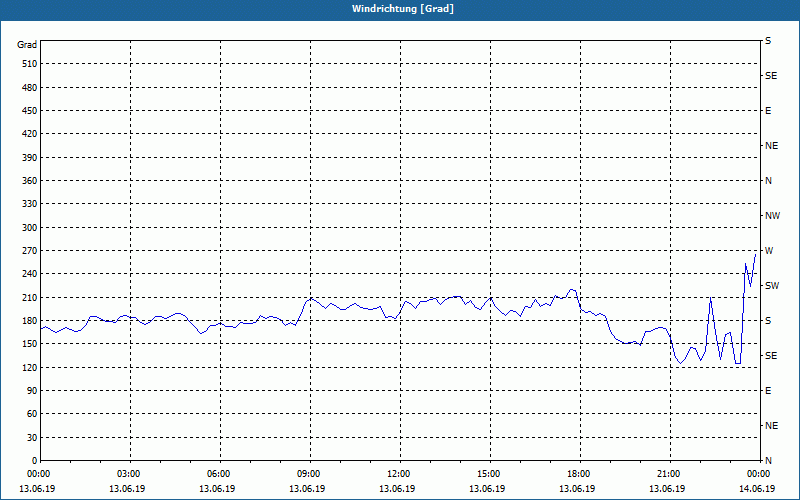The width and height of the screenshot is (800, 500).
Task: Click the 09:00 time label
Action: pyautogui.click(x=308, y=473)
